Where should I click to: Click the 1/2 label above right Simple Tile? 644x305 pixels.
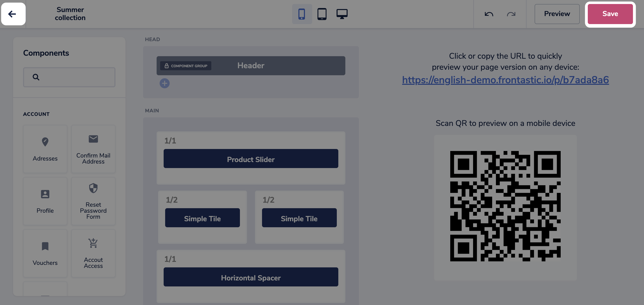(269, 200)
